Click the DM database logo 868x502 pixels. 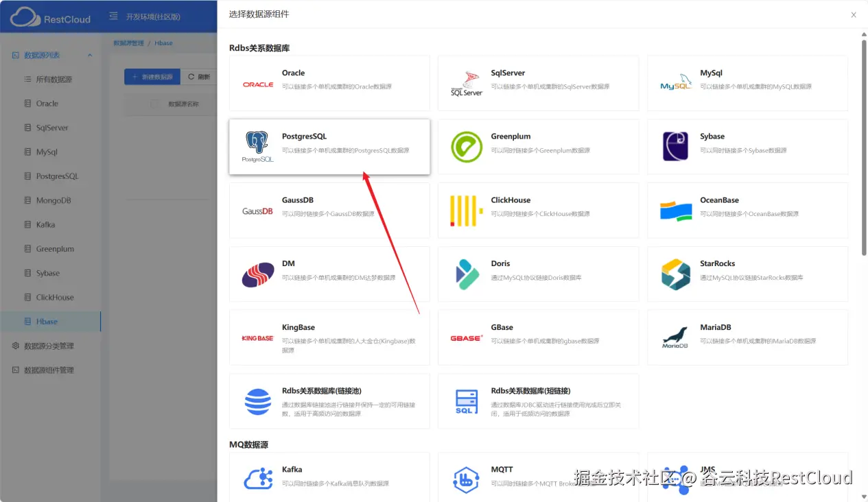click(x=258, y=274)
